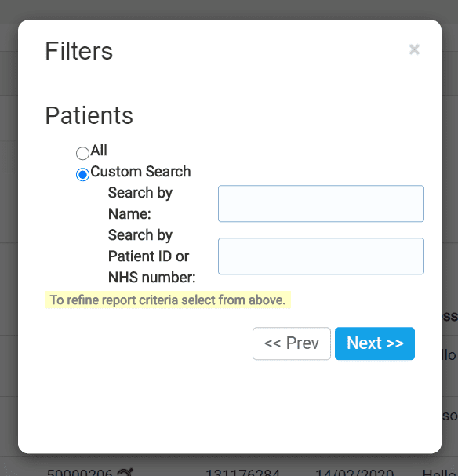
Task: Click the Custom Search option label
Action: (x=140, y=172)
